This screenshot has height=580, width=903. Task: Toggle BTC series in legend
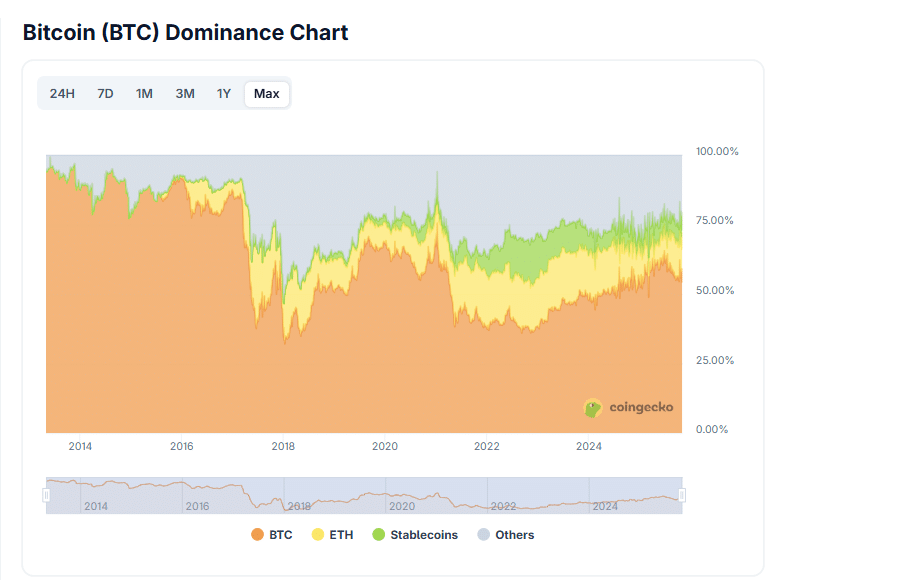pyautogui.click(x=281, y=535)
